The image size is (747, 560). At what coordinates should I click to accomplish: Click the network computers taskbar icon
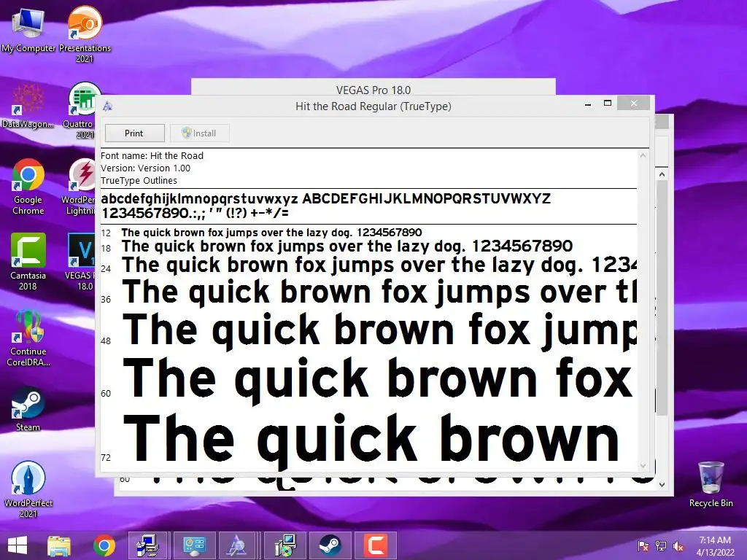point(147,545)
